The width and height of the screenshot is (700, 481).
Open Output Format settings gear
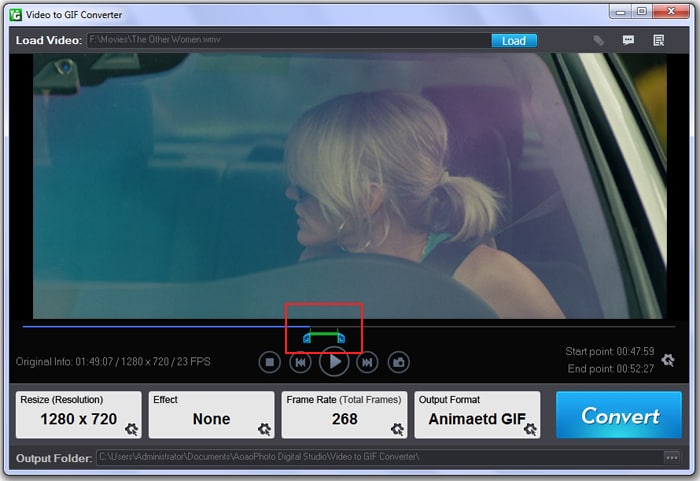tap(530, 429)
